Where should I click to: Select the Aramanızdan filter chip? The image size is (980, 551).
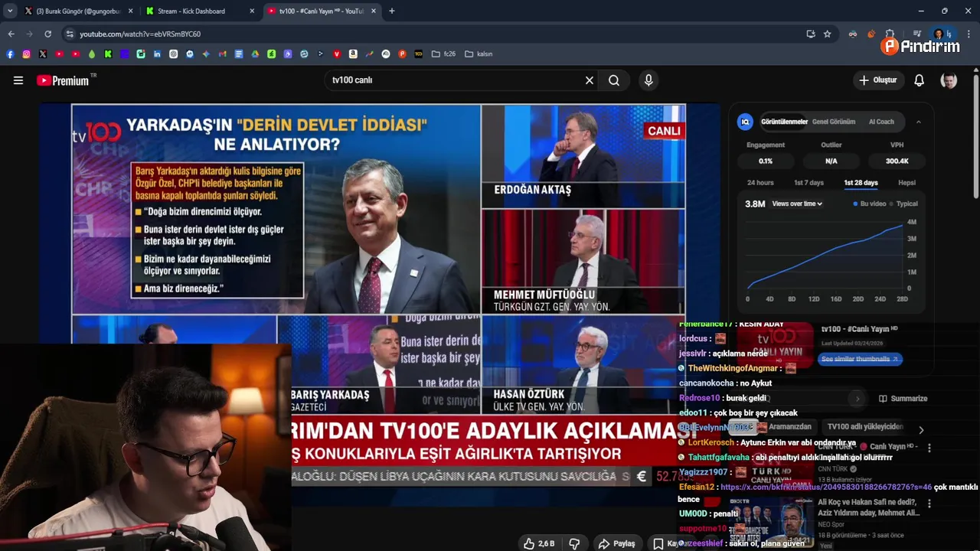pos(790,427)
